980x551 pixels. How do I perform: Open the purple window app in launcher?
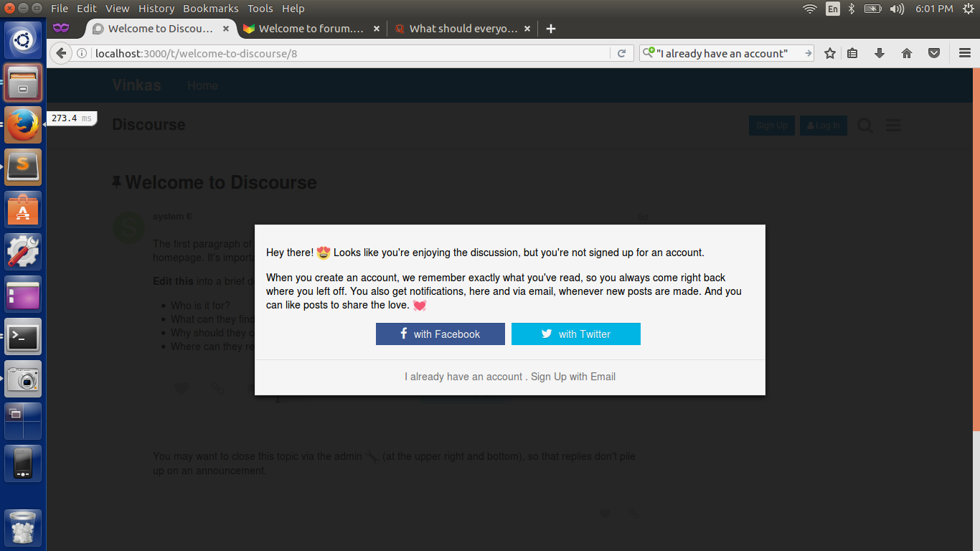23,294
